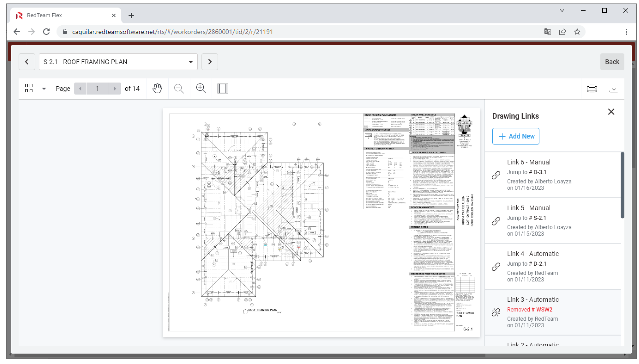
Task: Click the zoom in magnifier icon
Action: (x=201, y=89)
